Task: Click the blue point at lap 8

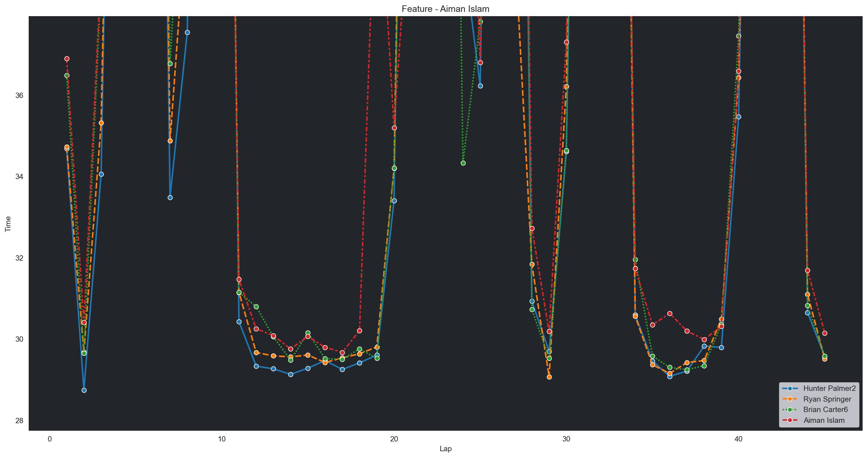Action: (187, 32)
